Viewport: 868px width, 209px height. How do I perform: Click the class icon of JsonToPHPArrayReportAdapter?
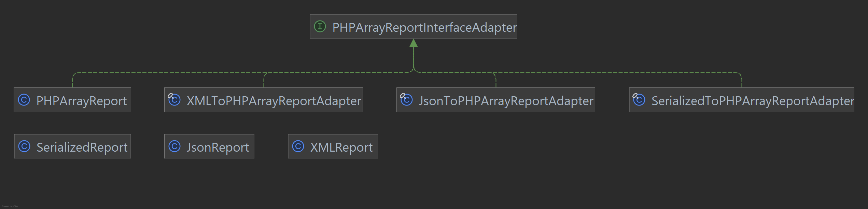[x=407, y=100]
